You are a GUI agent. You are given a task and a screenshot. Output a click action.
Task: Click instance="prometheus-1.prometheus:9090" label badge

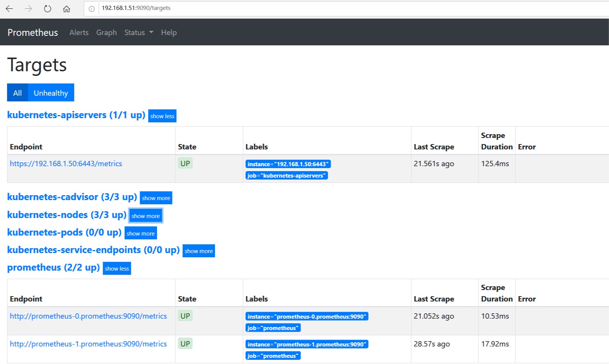[x=307, y=344]
